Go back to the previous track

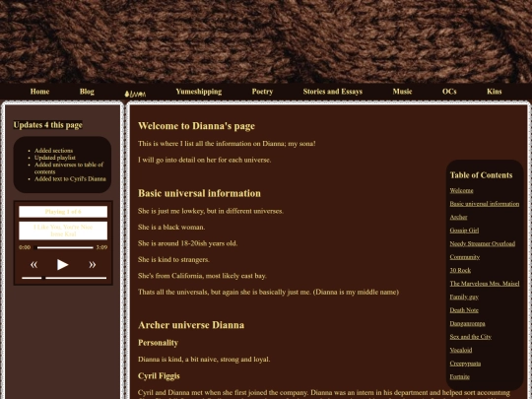click(x=33, y=265)
